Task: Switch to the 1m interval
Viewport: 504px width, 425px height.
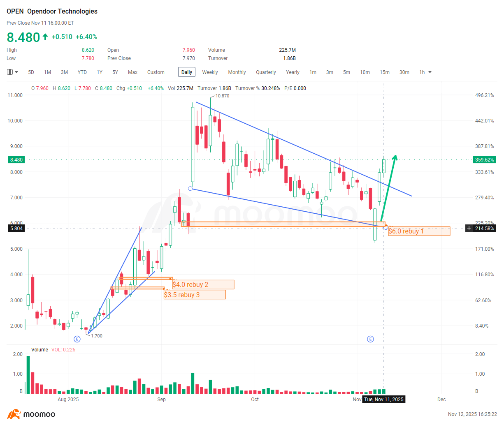Action: tap(313, 72)
